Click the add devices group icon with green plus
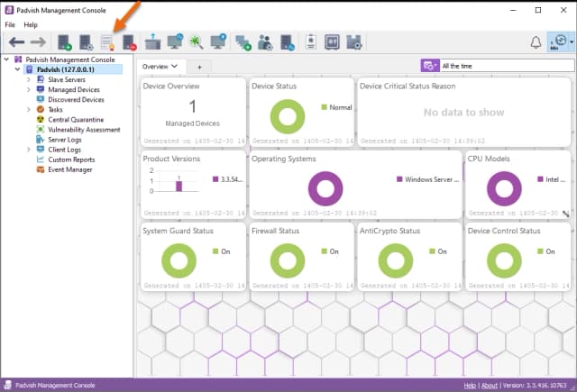 [x=243, y=42]
